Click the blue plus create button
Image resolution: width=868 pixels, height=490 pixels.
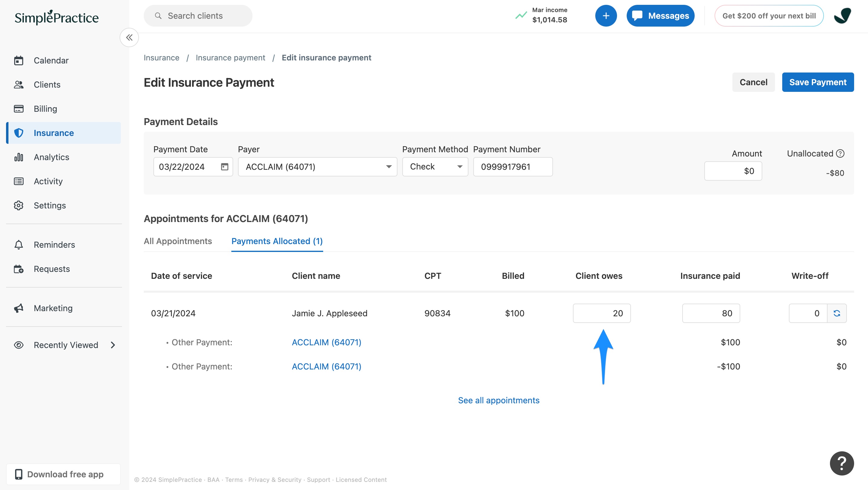pos(606,15)
